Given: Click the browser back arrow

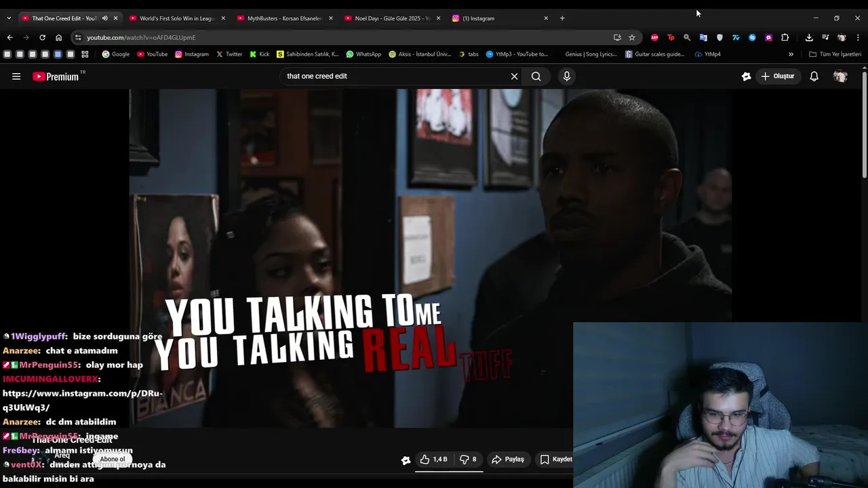Looking at the screenshot, I should tap(9, 37).
